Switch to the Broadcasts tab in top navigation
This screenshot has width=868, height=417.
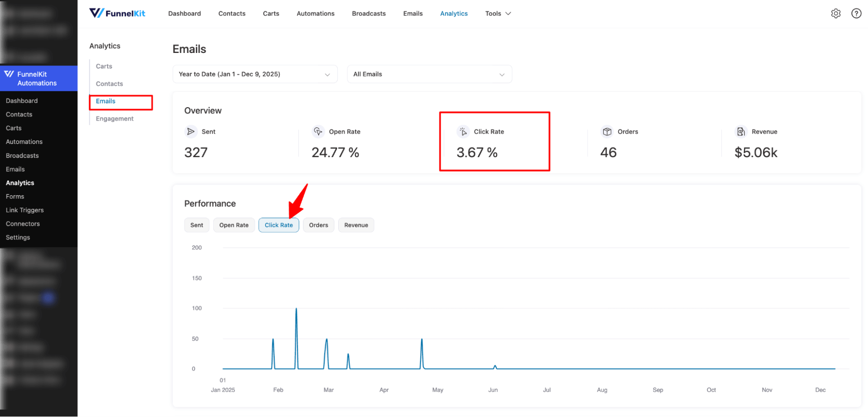369,13
